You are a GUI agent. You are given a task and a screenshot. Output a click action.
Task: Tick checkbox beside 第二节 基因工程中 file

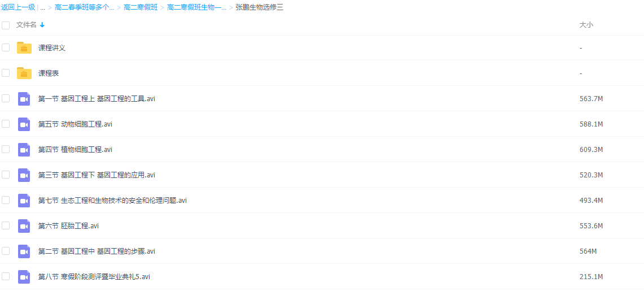click(6, 251)
